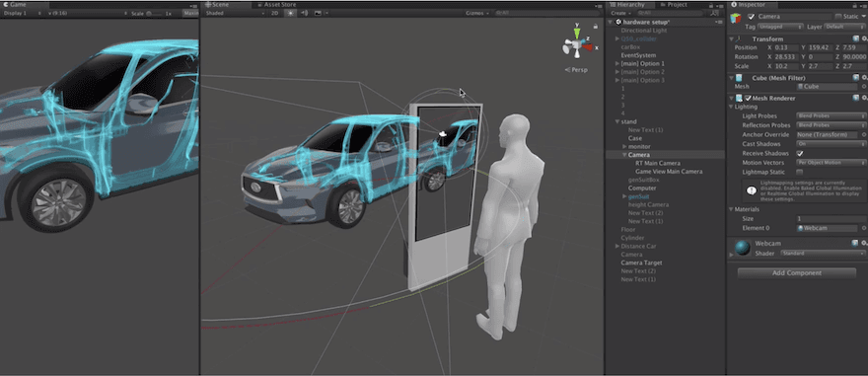The width and height of the screenshot is (868, 376).
Task: Click the Camera object cube icon in Inspector
Action: pyautogui.click(x=736, y=19)
